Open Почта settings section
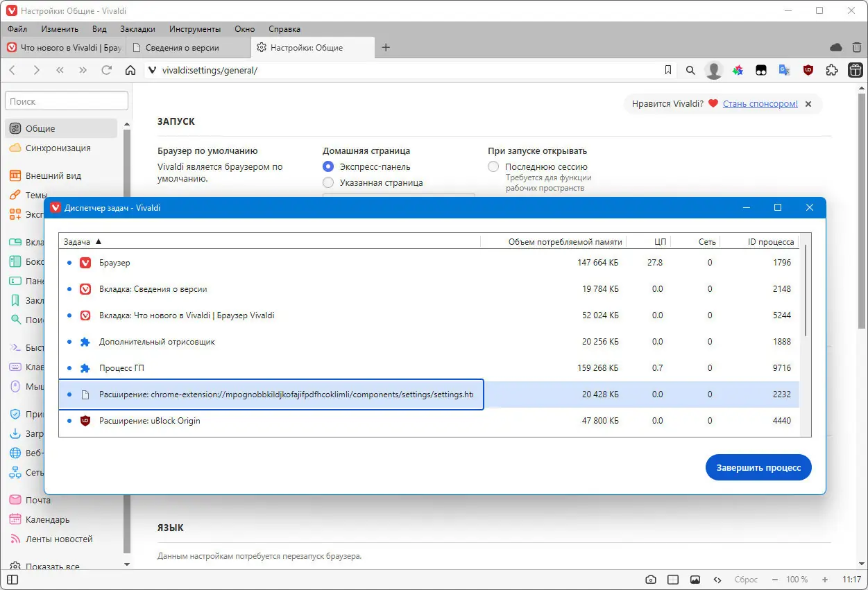The image size is (868, 590). tap(61, 500)
